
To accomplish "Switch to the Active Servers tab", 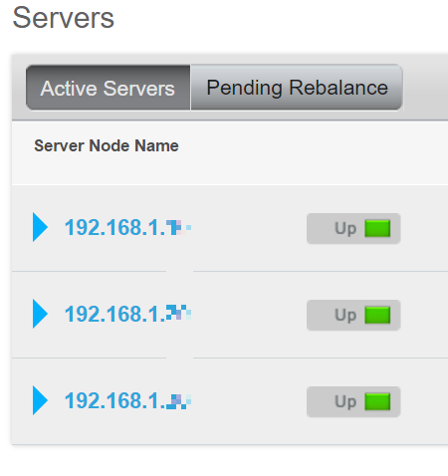I will [109, 88].
